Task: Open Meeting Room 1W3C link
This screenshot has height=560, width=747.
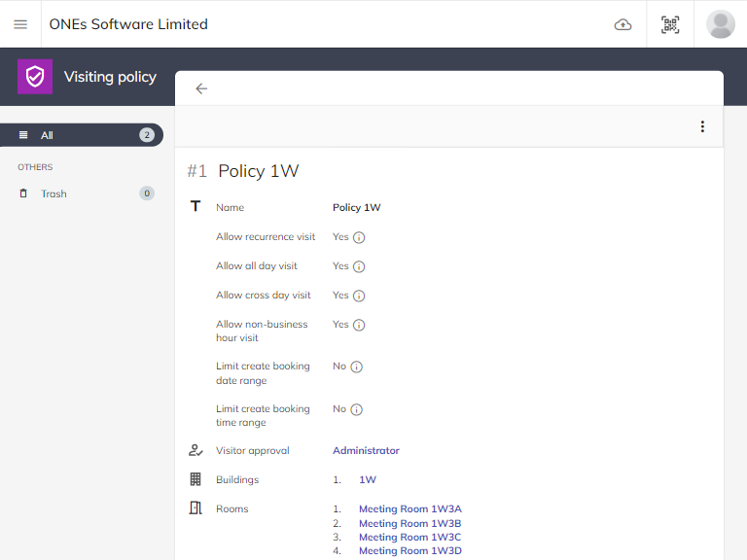Action: tap(409, 537)
